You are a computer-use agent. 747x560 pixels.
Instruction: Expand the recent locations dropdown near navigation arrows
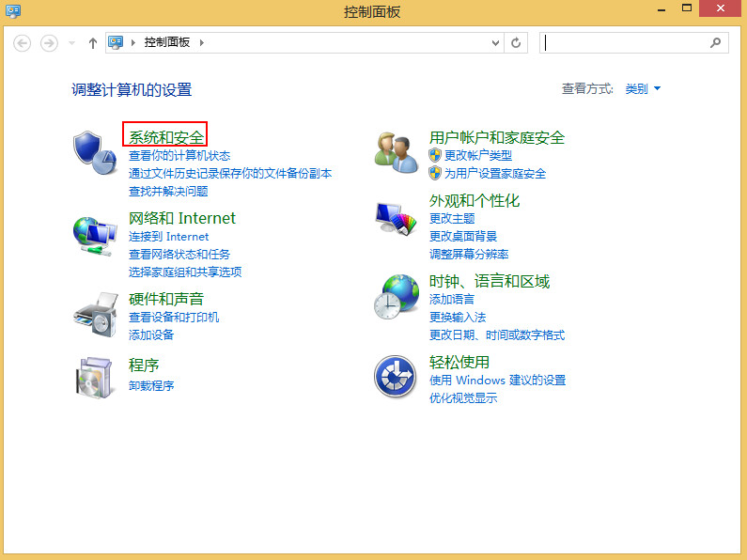pyautogui.click(x=72, y=43)
